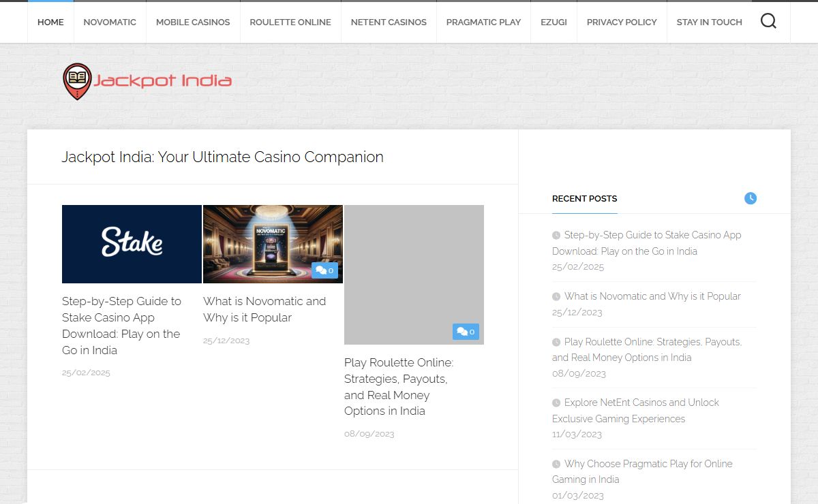Click the sidebar date 01/03/2023
Screen dimensions: 818x504
[x=577, y=495]
